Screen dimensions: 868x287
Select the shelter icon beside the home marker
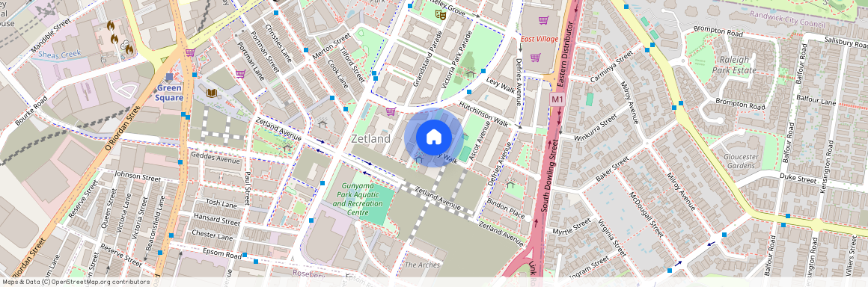click(x=420, y=158)
